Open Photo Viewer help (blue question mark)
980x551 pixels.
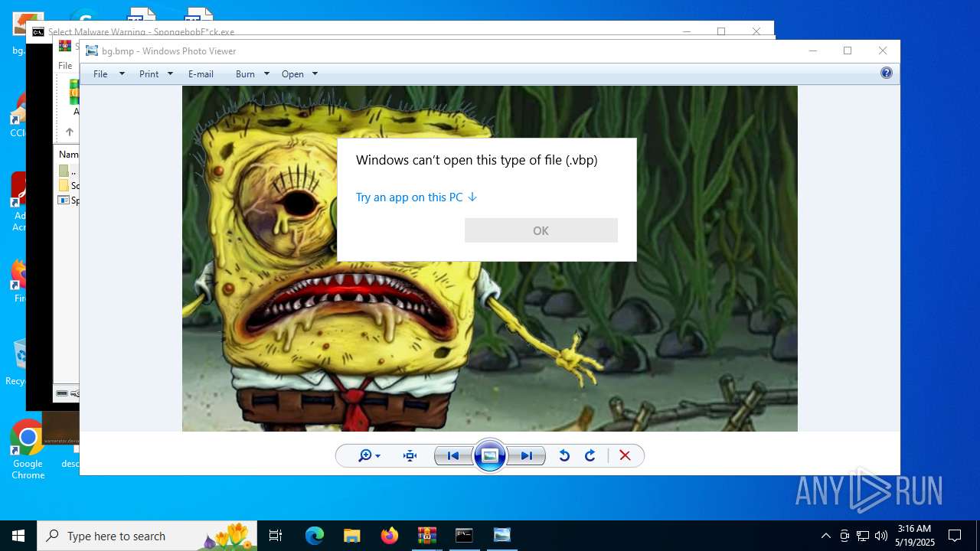pos(887,73)
